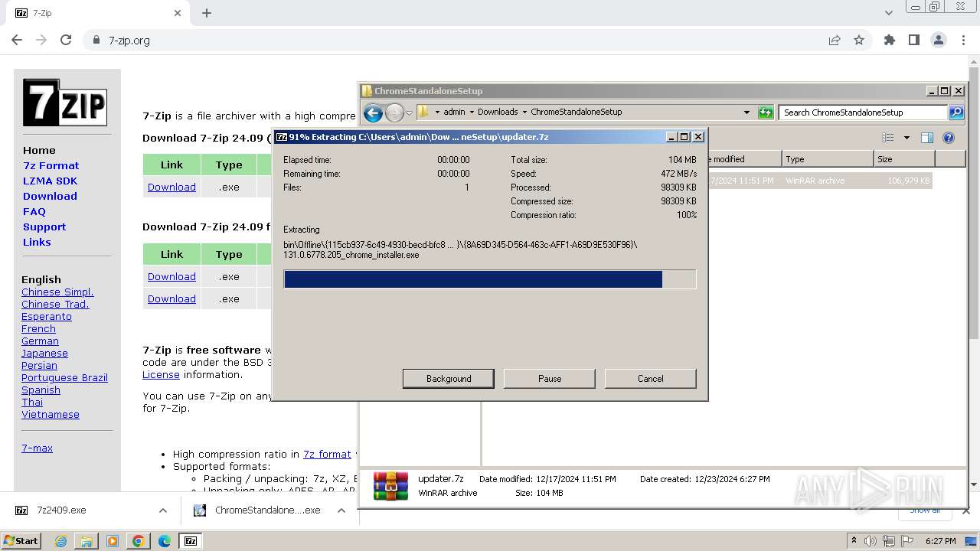980x551 pixels.
Task: Show hidden system tray icons
Action: click(x=854, y=541)
